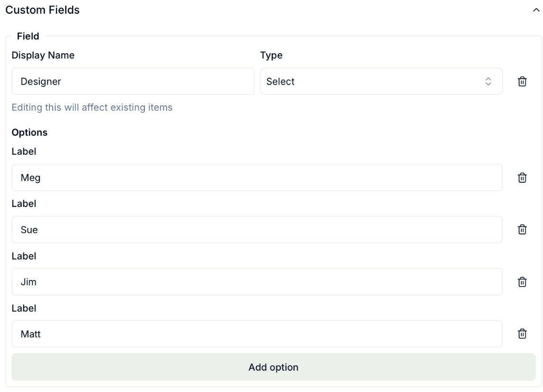Click the Field group legend

click(x=28, y=36)
